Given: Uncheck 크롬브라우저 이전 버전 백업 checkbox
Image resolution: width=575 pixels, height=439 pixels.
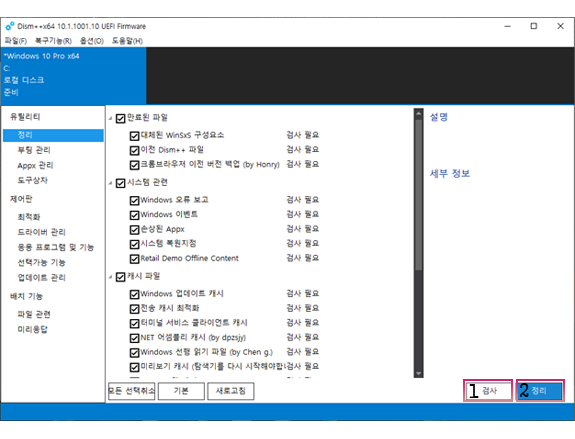Looking at the screenshot, I should [x=134, y=165].
